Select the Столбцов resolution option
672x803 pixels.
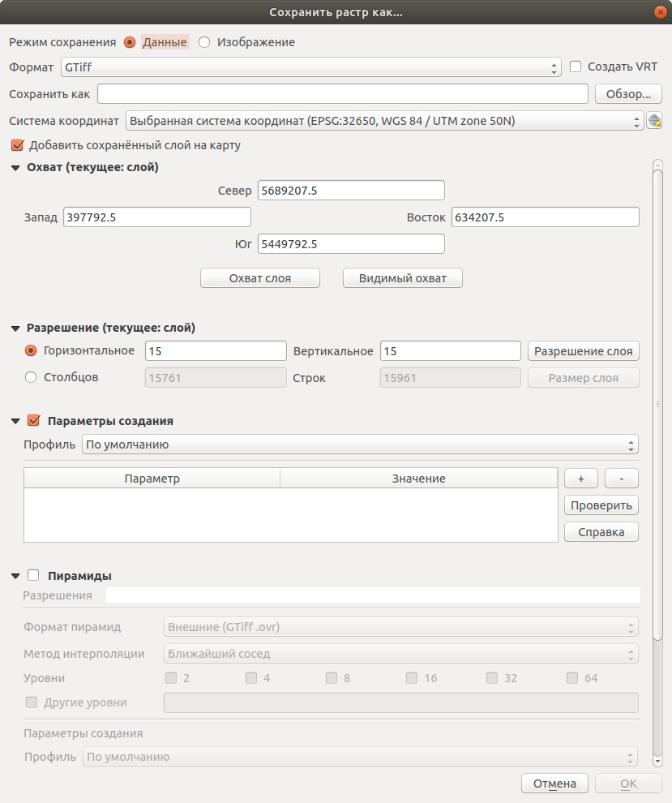click(32, 377)
